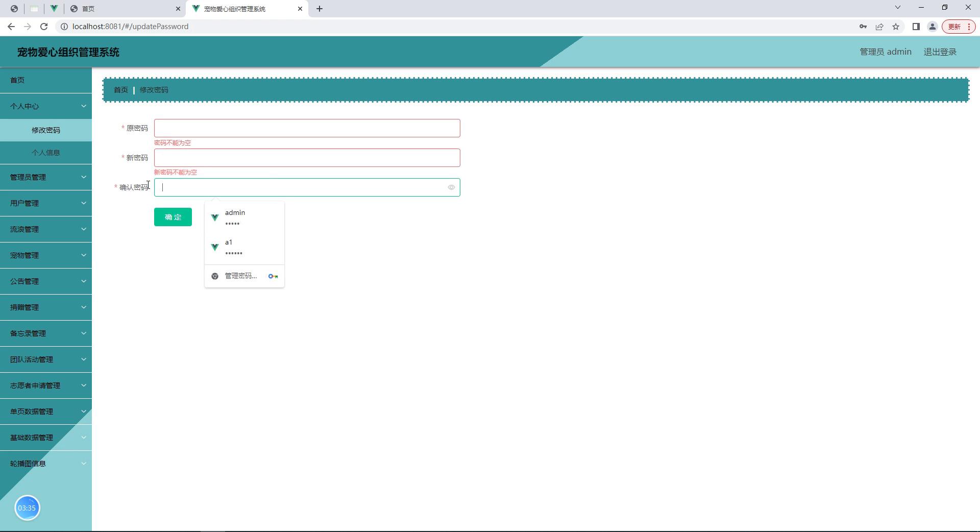Viewport: 980px width, 532px height.
Task: Open 首页 in the sidebar
Action: [x=46, y=80]
